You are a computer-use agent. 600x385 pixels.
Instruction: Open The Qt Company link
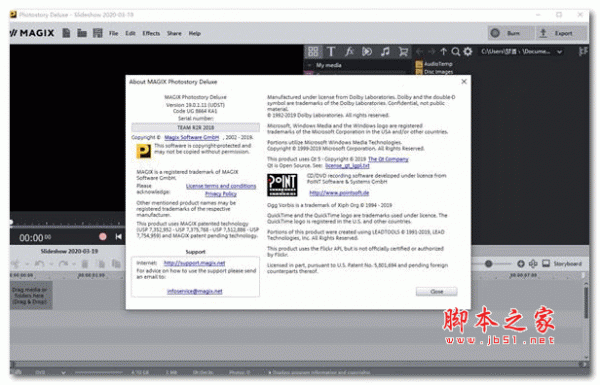point(388,159)
